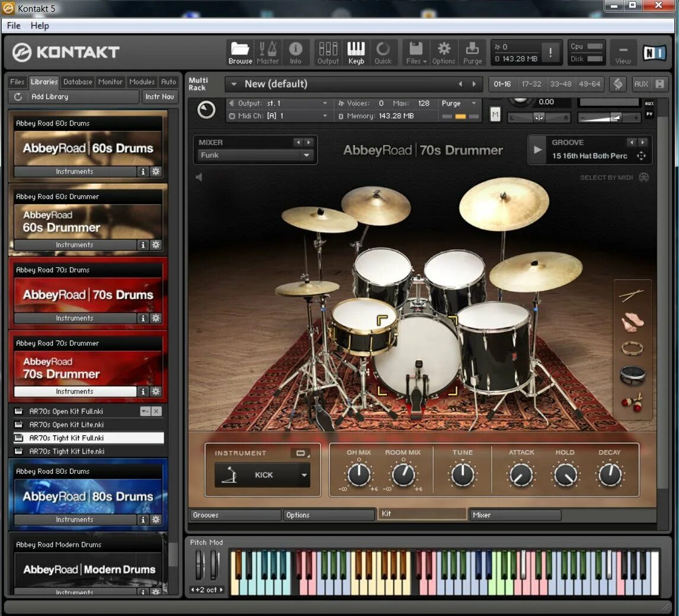679x616 pixels.
Task: Open the Mixer tab at bottom
Action: pyautogui.click(x=515, y=515)
